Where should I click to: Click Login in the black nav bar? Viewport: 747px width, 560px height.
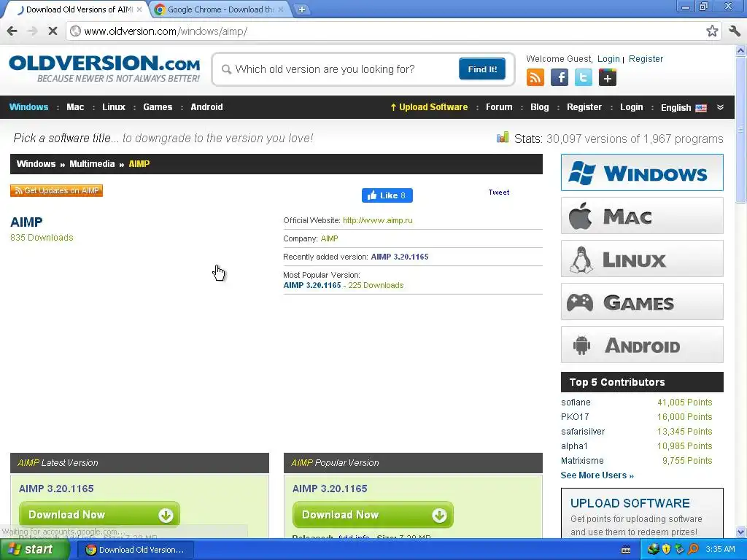(x=631, y=107)
